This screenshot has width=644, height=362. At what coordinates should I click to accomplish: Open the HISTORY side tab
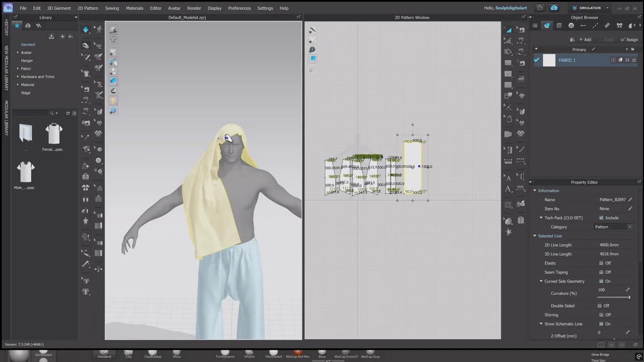pos(6,27)
